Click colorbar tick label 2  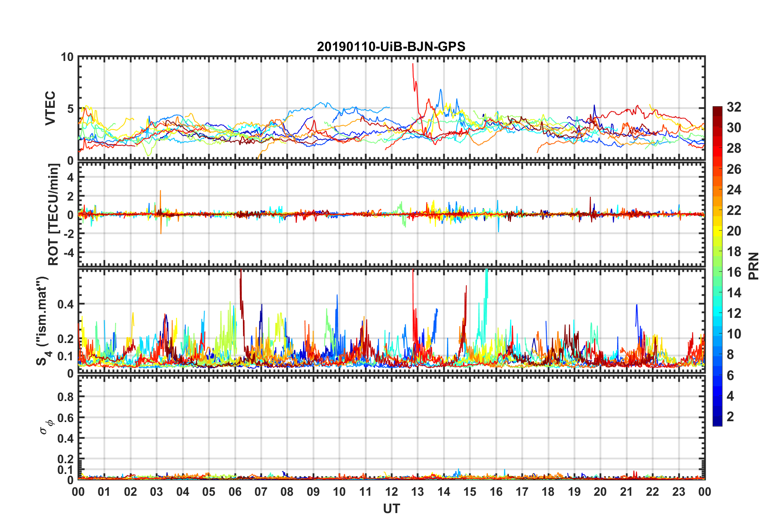(730, 416)
